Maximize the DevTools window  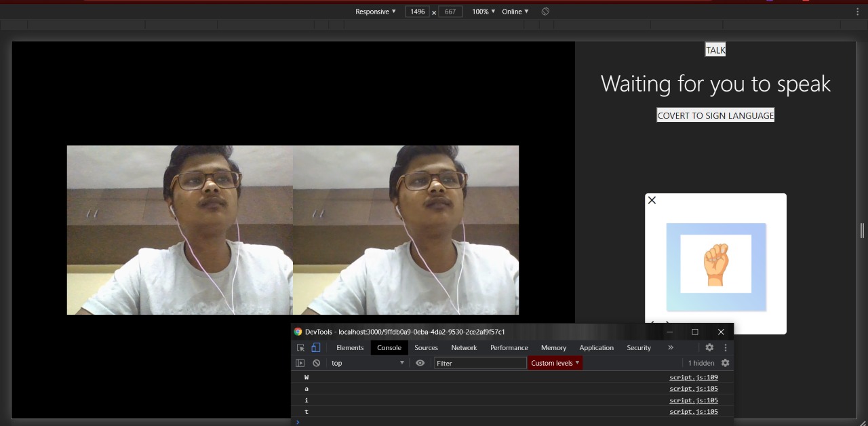point(694,332)
